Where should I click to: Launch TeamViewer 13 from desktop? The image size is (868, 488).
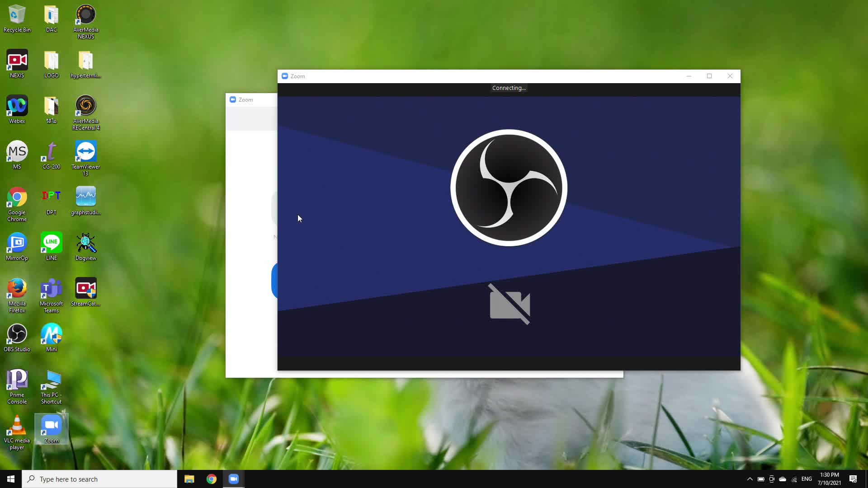coord(86,158)
